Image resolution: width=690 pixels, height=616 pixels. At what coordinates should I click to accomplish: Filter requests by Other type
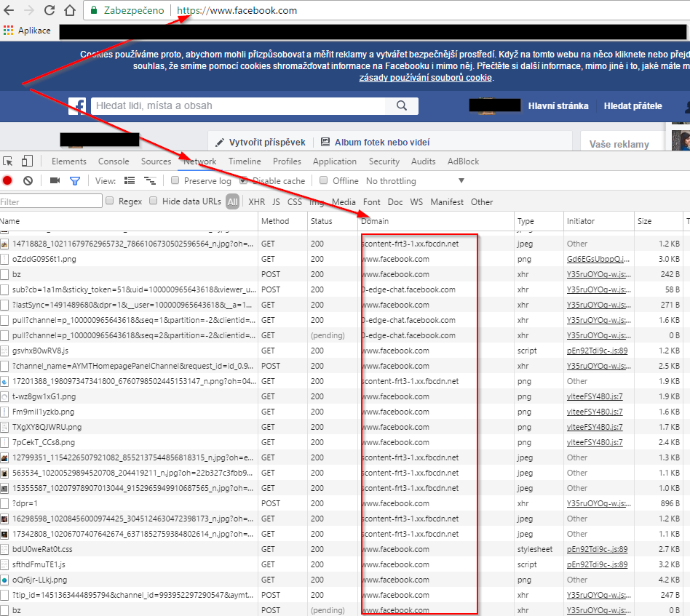[x=482, y=201]
